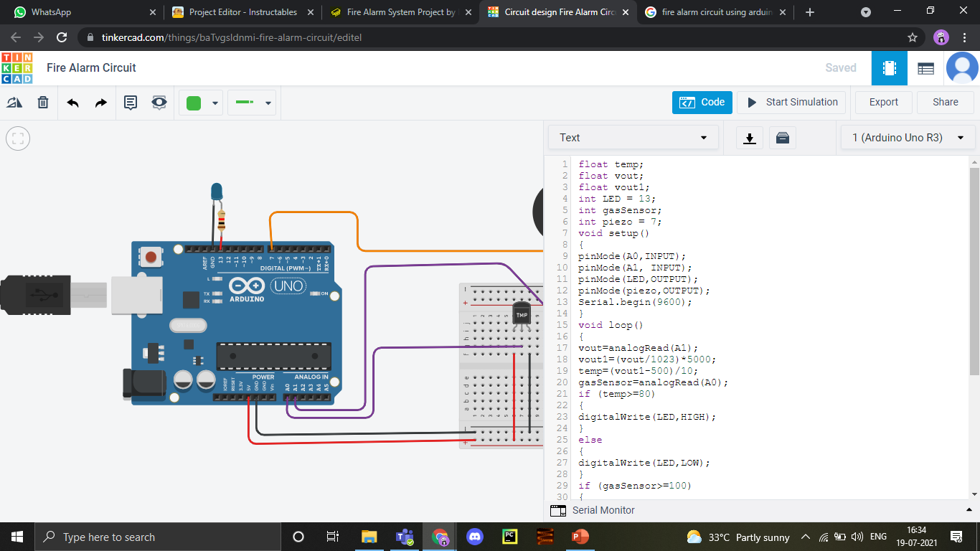Viewport: 980px width, 551px height.
Task: Open the user profile avatar
Action: coord(962,68)
